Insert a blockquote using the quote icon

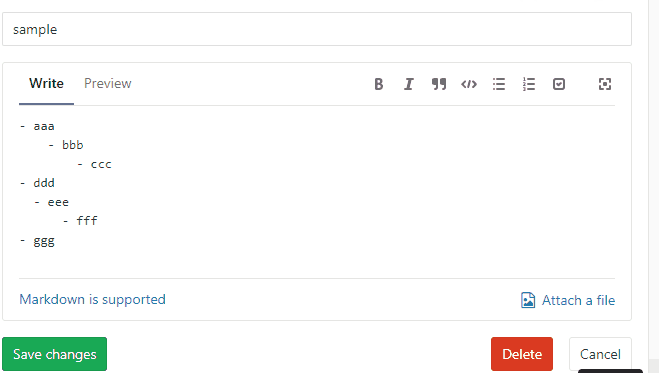(x=439, y=84)
